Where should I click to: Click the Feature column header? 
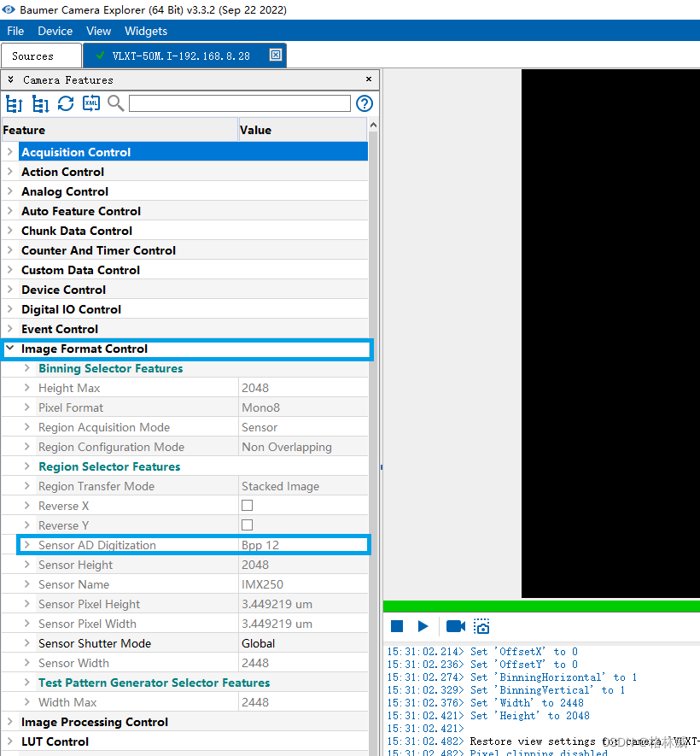pos(120,130)
